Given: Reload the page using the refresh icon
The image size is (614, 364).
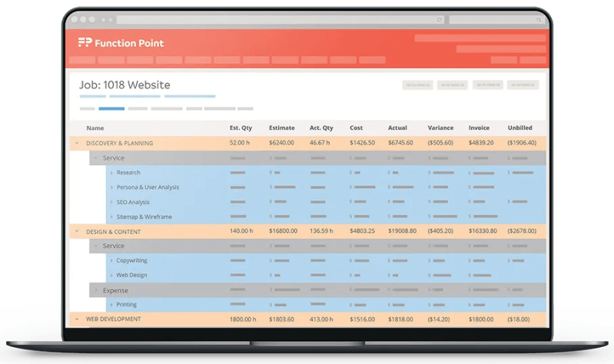Looking at the screenshot, I should (x=440, y=19).
